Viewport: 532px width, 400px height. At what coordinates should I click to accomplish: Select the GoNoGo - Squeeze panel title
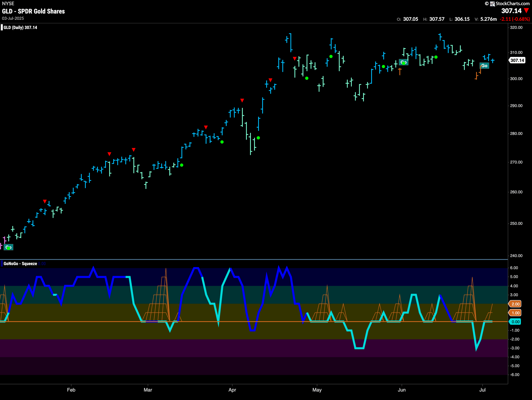pyautogui.click(x=20, y=263)
